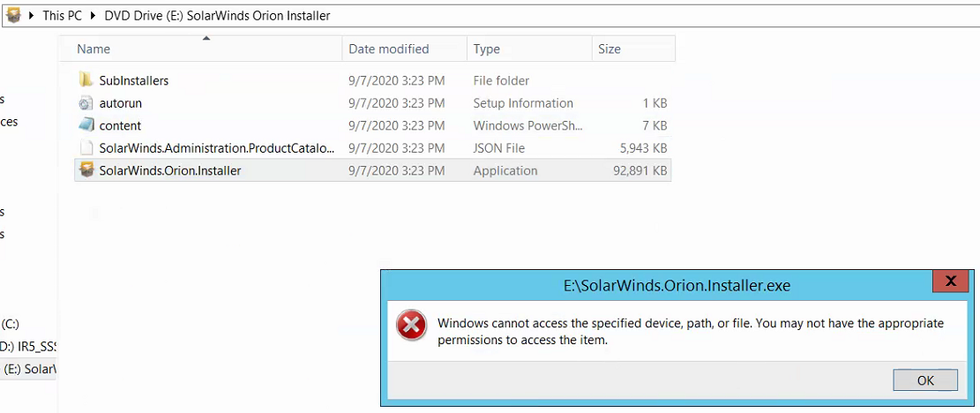This screenshot has width=980, height=413.
Task: Dismiss the error dialog with OK
Action: [925, 379]
